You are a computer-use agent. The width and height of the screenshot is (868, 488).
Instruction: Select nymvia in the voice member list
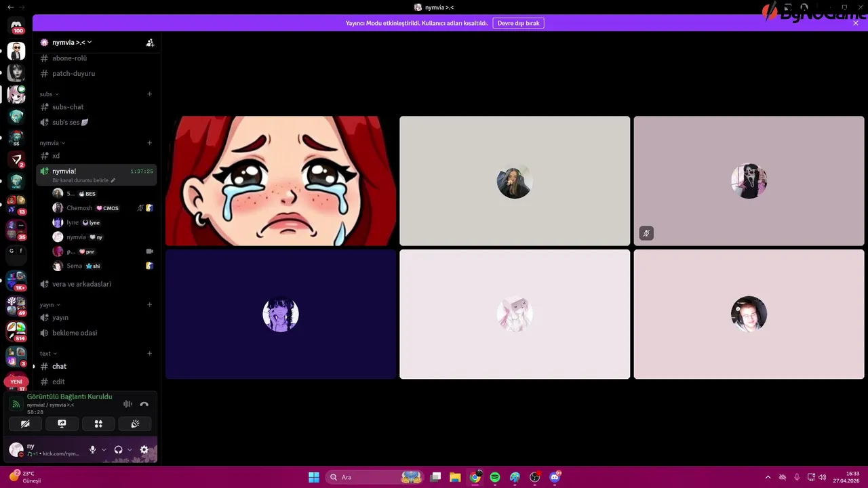click(x=103, y=237)
